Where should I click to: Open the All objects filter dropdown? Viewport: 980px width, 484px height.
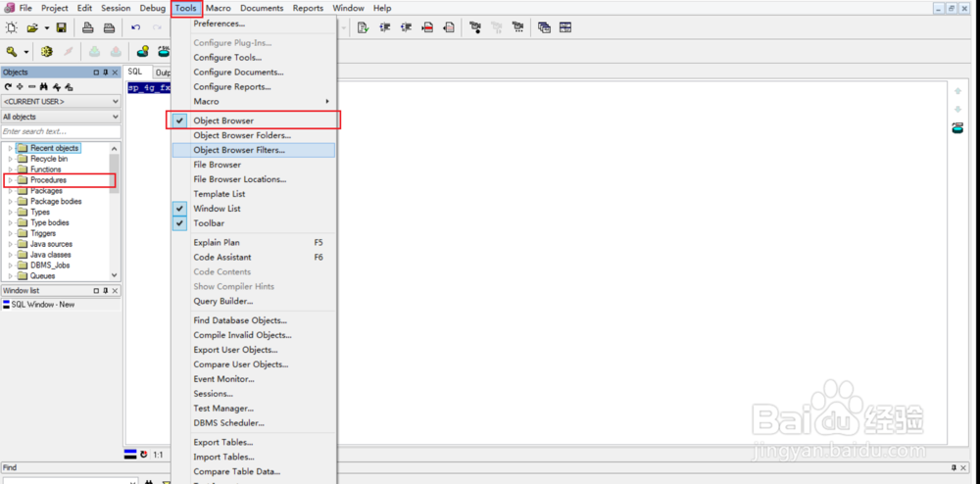[x=115, y=117]
